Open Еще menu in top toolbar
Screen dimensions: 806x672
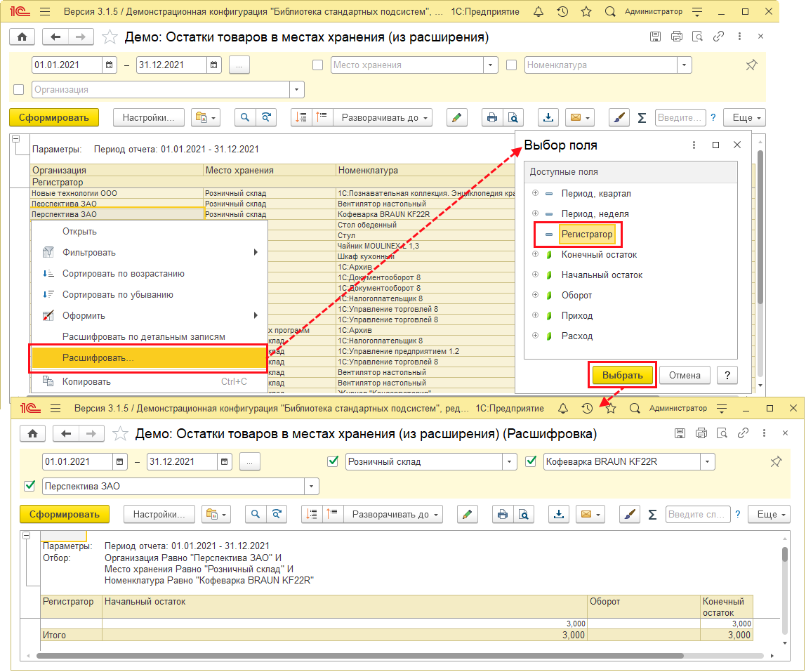[745, 118]
